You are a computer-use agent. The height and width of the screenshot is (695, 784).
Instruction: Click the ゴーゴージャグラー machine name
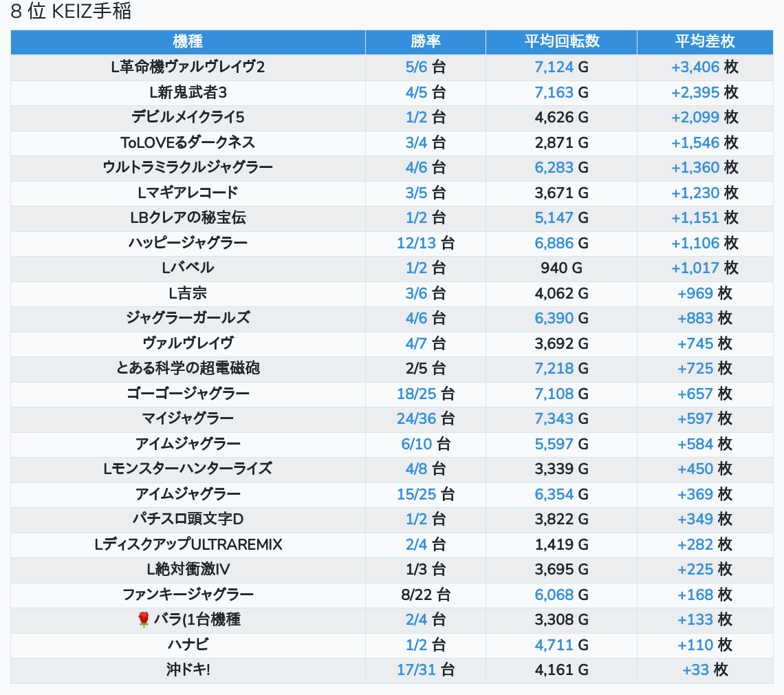(x=188, y=394)
